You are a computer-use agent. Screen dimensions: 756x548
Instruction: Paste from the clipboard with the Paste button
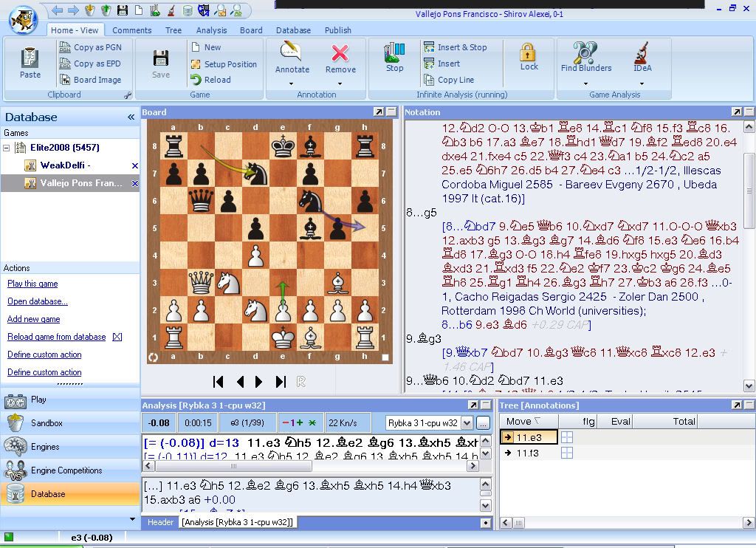click(30, 64)
